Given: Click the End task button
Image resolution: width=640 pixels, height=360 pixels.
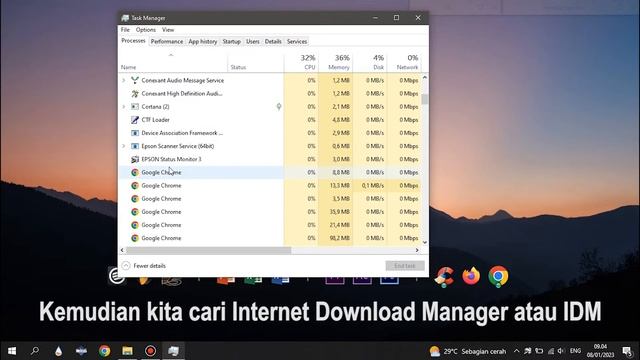Looking at the screenshot, I should coord(405,266).
